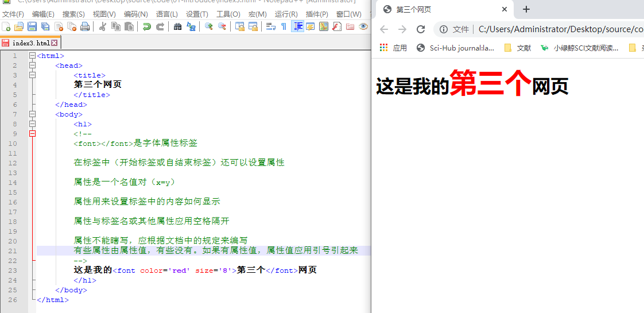Save the current file with the floppy disk icon

(x=32, y=26)
